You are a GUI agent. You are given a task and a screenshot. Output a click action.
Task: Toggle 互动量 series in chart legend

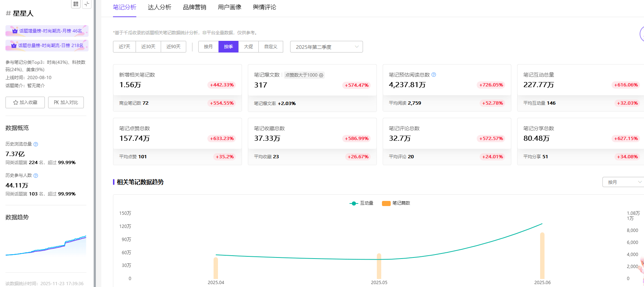(361, 203)
